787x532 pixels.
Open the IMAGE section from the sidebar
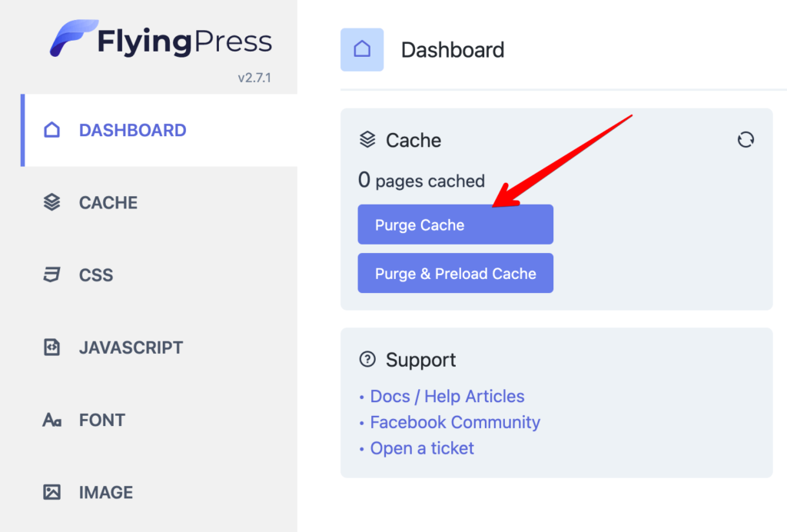coord(105,492)
